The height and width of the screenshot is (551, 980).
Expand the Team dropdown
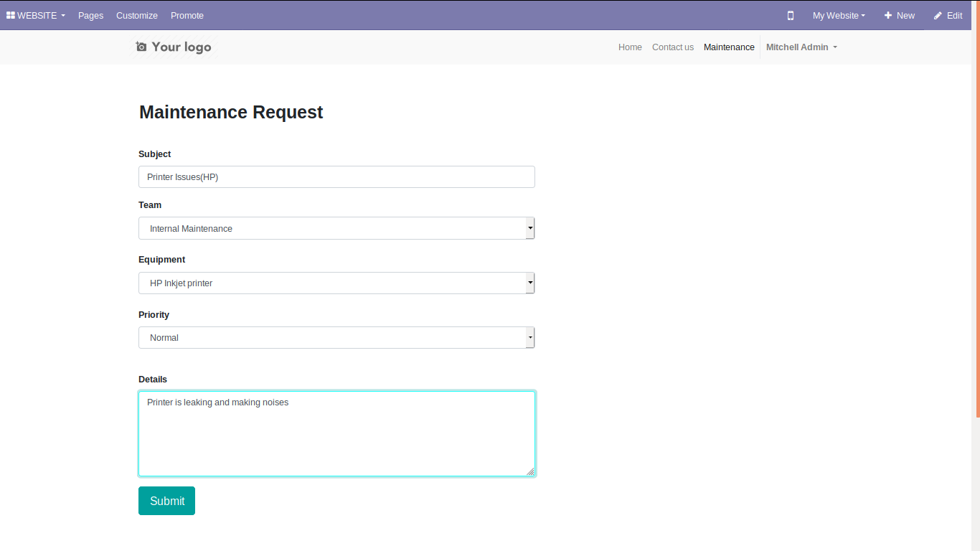[336, 228]
